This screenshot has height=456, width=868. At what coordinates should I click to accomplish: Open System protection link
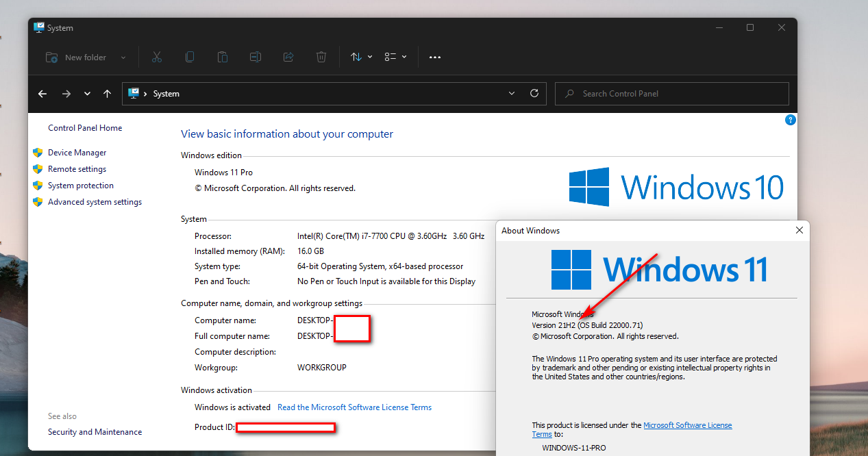[x=81, y=186]
